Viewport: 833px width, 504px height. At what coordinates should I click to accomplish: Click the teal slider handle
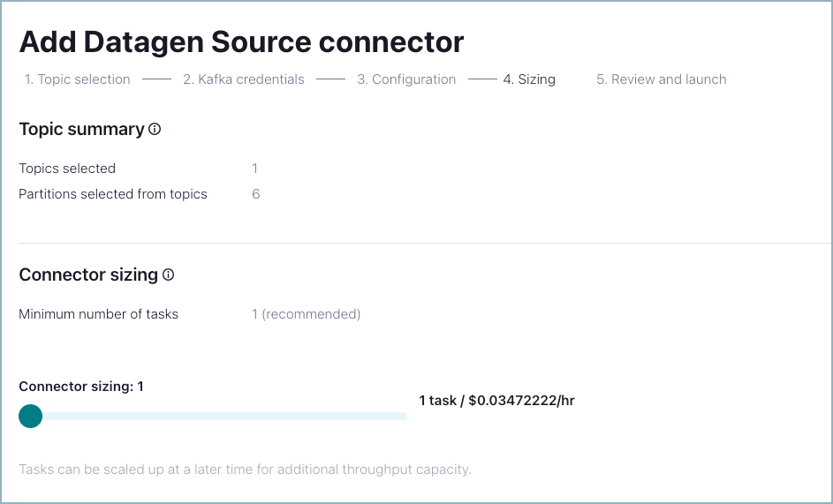coord(31,416)
